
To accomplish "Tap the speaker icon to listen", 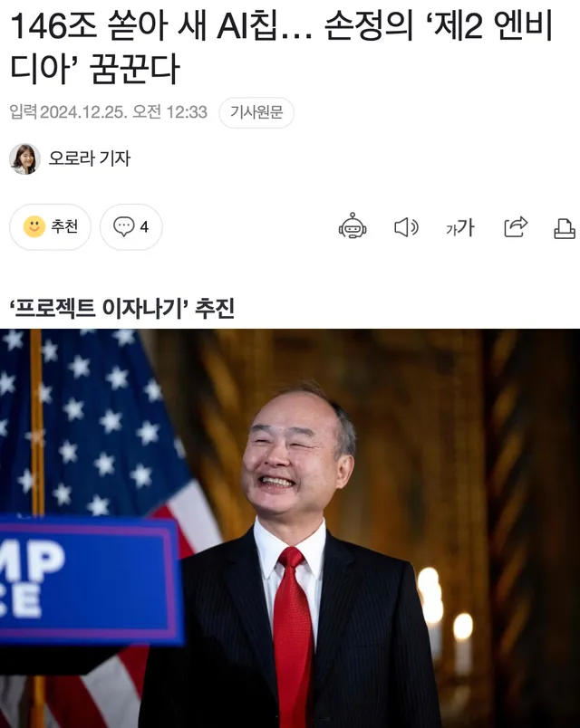I will [406, 227].
